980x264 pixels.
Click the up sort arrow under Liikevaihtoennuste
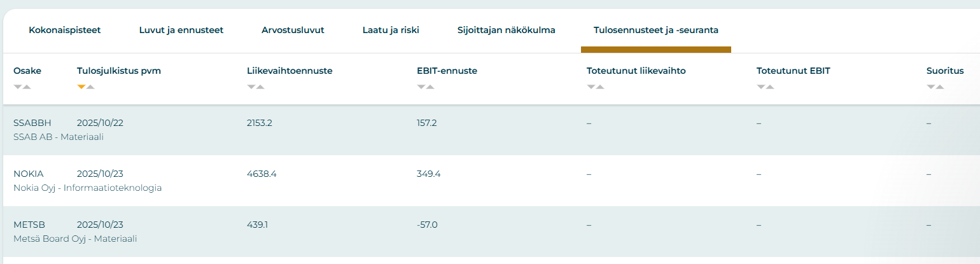[260, 87]
